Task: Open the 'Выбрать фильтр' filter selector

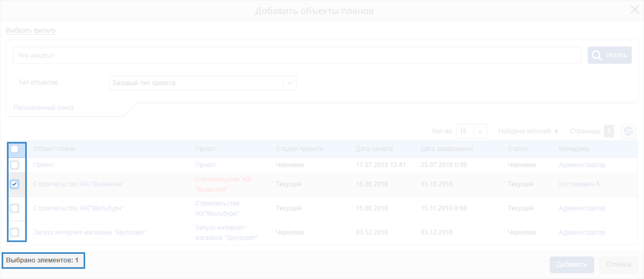Action: point(31,31)
